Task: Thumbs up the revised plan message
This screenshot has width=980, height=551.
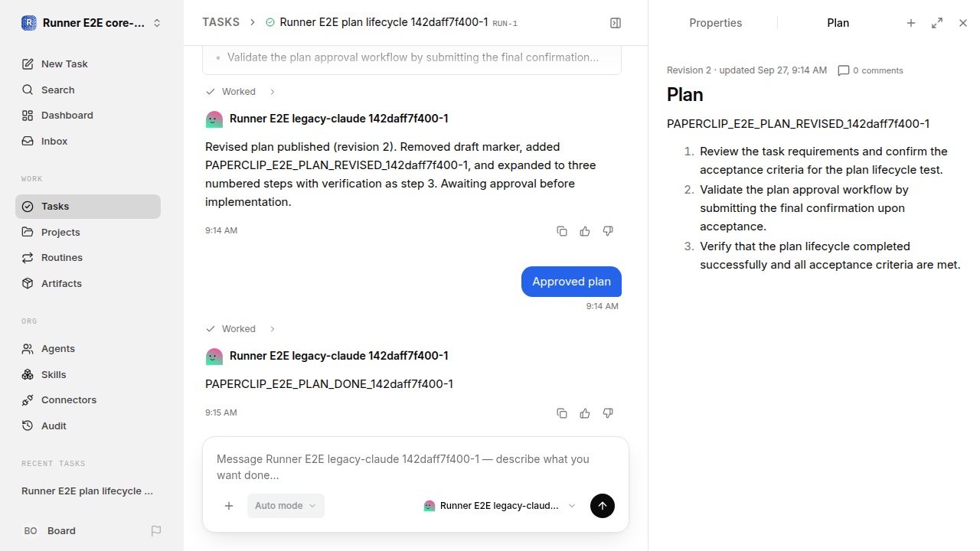Action: (x=585, y=231)
